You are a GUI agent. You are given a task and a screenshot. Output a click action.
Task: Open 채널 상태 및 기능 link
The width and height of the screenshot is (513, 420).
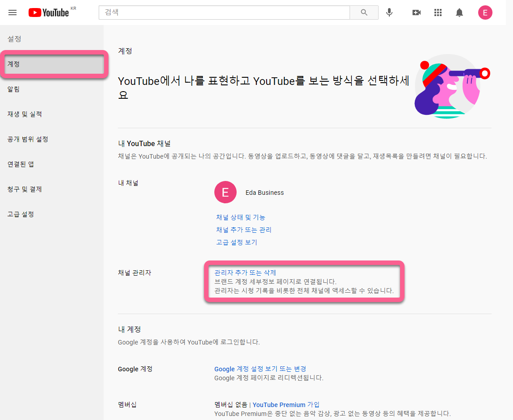tap(241, 217)
